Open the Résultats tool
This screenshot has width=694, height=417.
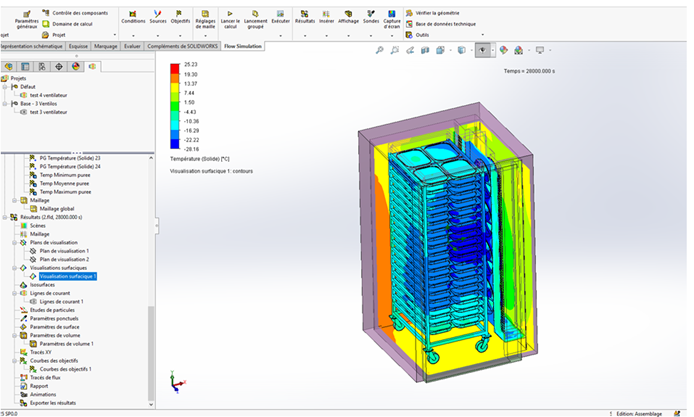[x=305, y=17]
